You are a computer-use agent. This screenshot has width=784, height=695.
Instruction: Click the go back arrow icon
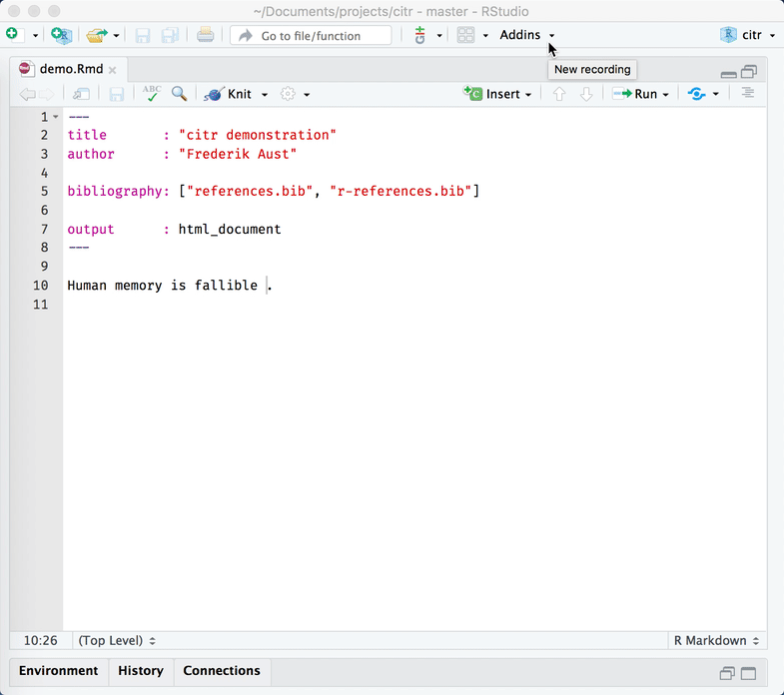27,94
